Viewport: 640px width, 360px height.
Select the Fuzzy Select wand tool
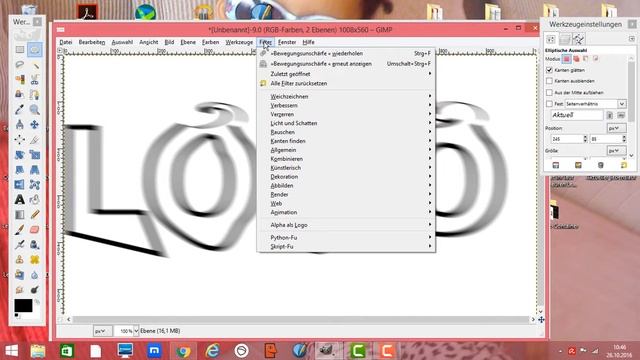pyautogui.click(x=35, y=64)
